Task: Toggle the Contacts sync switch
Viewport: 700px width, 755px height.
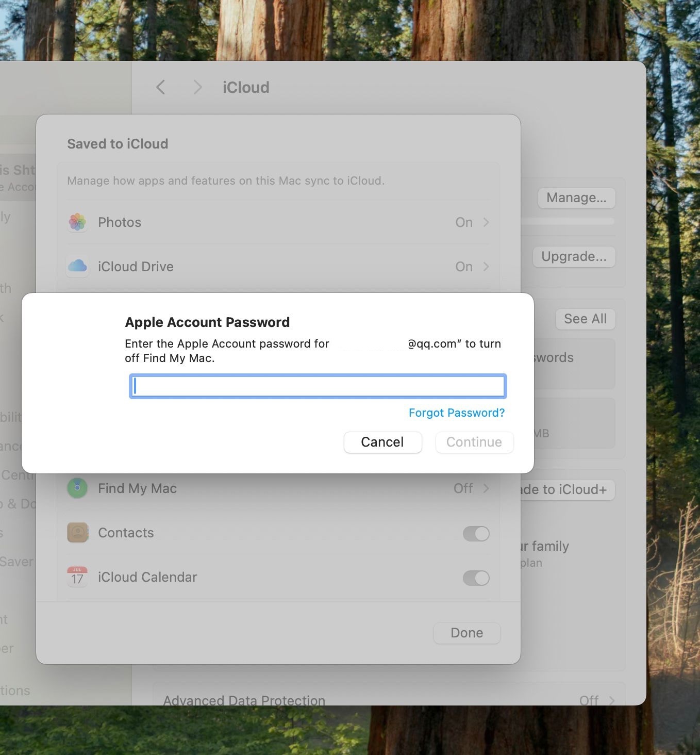Action: pyautogui.click(x=476, y=533)
